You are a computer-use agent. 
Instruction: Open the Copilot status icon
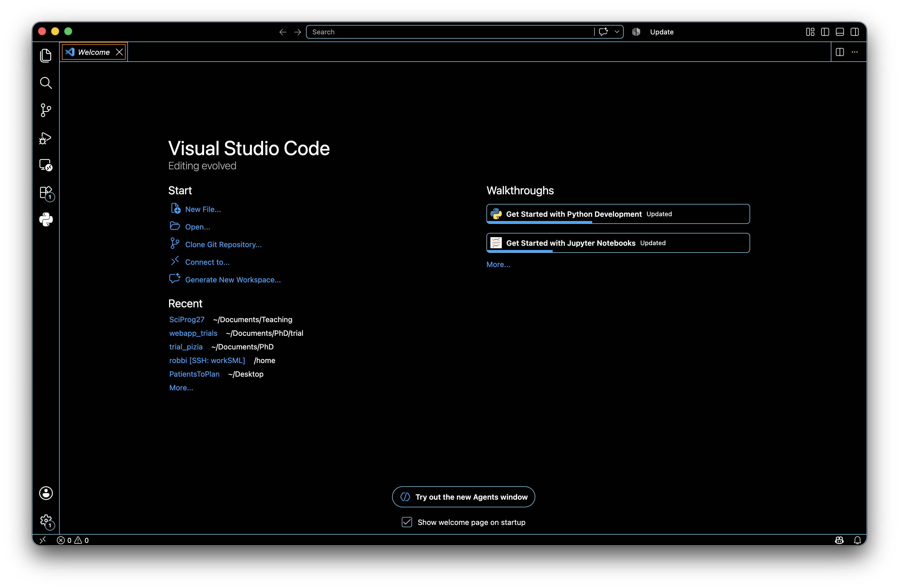coord(839,540)
